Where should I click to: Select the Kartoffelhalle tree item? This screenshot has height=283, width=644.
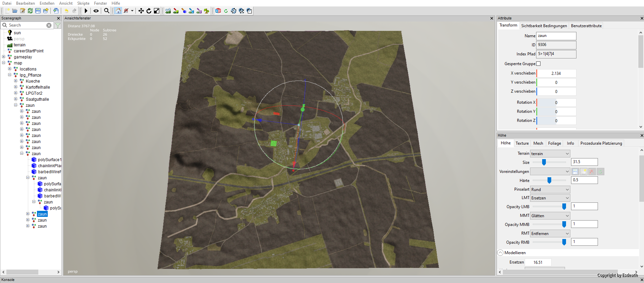coord(38,87)
